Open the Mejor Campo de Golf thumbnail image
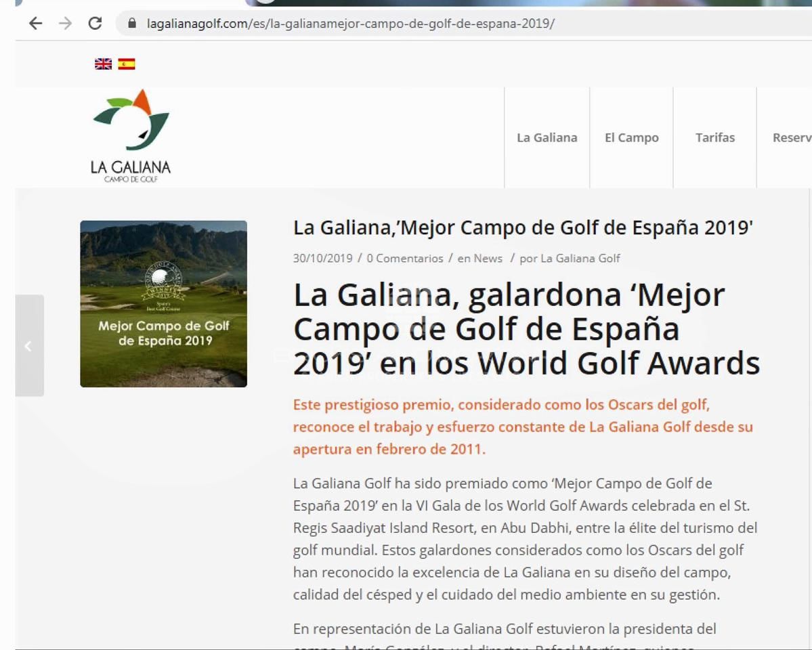The image size is (812, 650). (163, 304)
